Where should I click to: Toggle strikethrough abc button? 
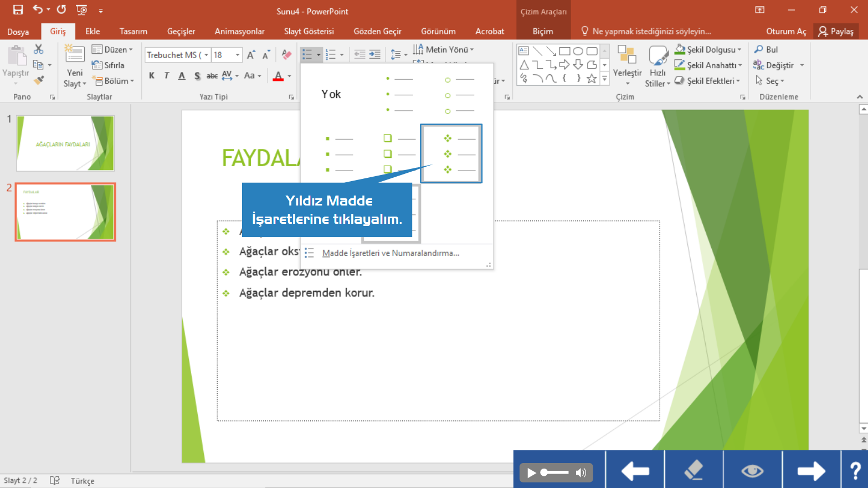point(212,76)
